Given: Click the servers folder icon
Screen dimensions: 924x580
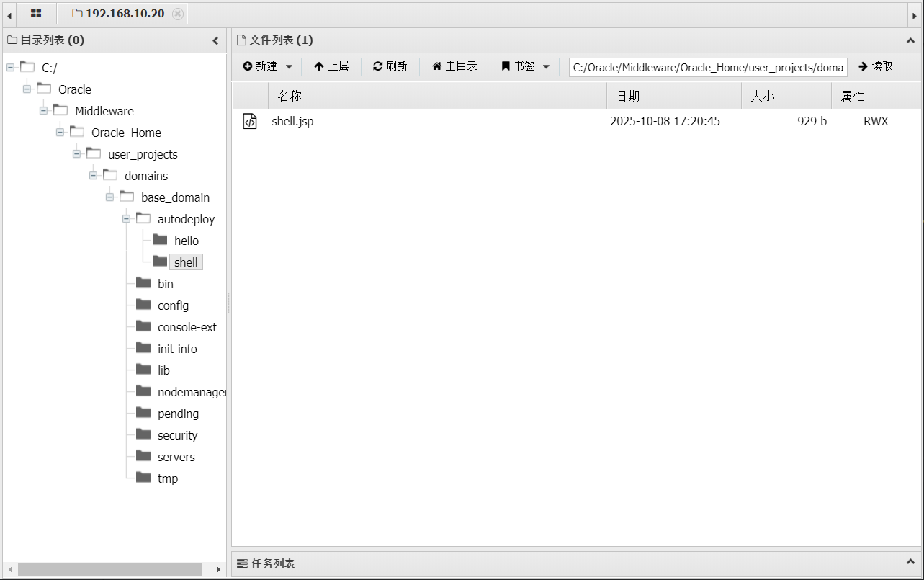Looking at the screenshot, I should pyautogui.click(x=143, y=457).
